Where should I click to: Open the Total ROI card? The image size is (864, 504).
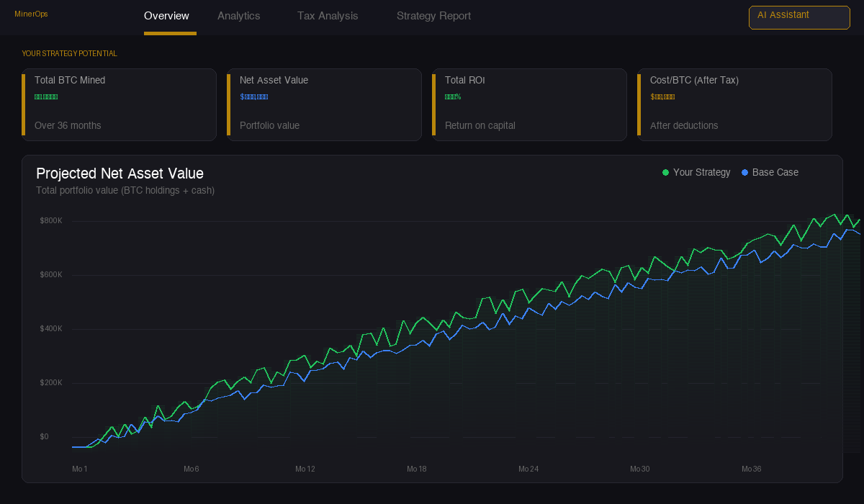point(529,104)
